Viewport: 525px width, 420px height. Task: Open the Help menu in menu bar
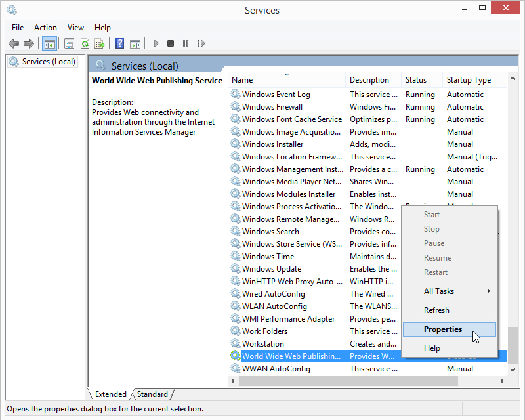coord(102,28)
